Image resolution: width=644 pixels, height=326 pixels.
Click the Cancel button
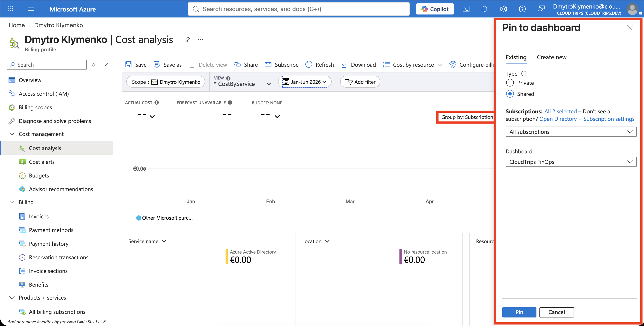click(556, 312)
